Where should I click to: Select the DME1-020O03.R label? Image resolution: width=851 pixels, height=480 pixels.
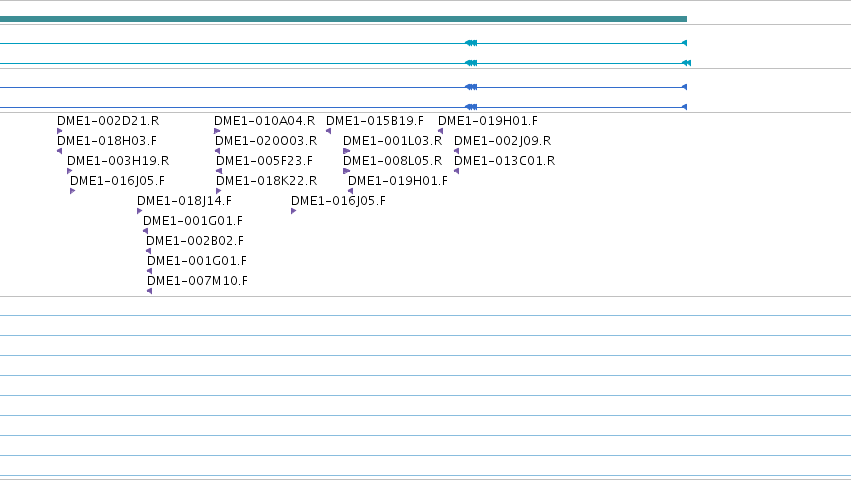pos(266,141)
